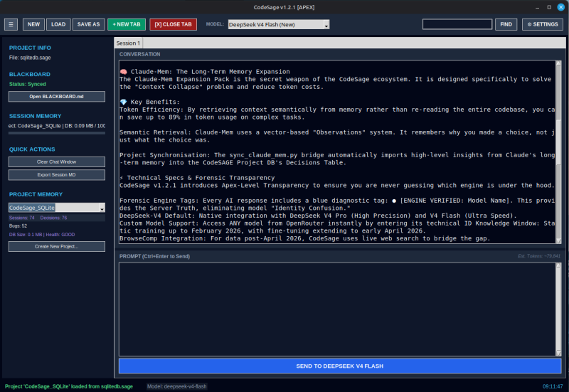This screenshot has width=569, height=392.
Task: Click the prompt scrollbar up arrow
Action: pyautogui.click(x=558, y=265)
